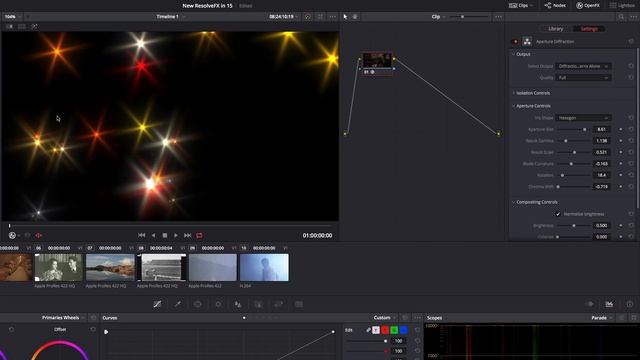Open the Info palette icon
The height and width of the screenshot is (360, 640).
click(x=630, y=304)
